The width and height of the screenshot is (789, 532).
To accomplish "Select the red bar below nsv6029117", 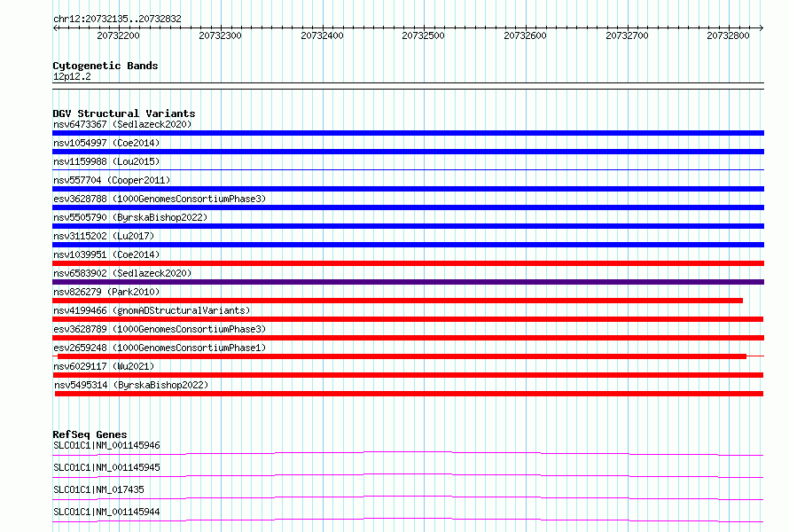I will point(408,375).
